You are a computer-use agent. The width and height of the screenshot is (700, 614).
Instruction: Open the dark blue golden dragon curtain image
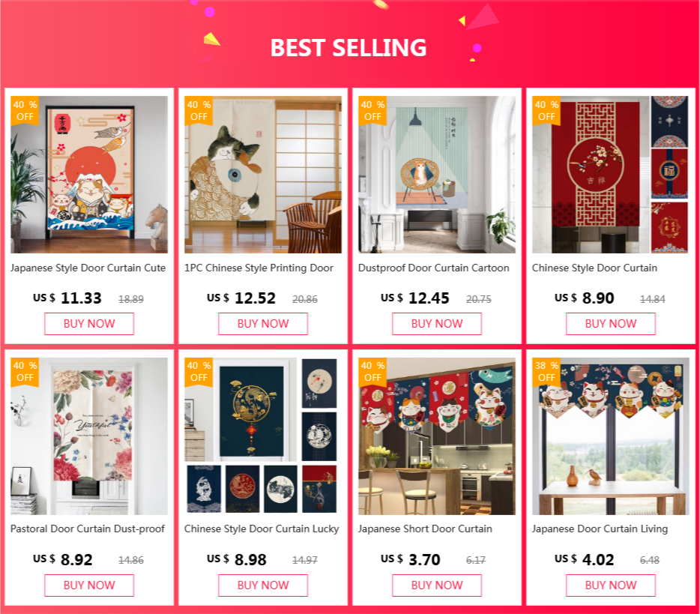pyautogui.click(x=263, y=436)
